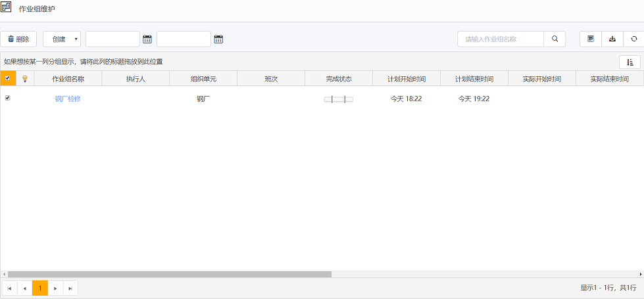The width and height of the screenshot is (644, 299).
Task: Click the window-style icon left of download
Action: click(x=590, y=39)
